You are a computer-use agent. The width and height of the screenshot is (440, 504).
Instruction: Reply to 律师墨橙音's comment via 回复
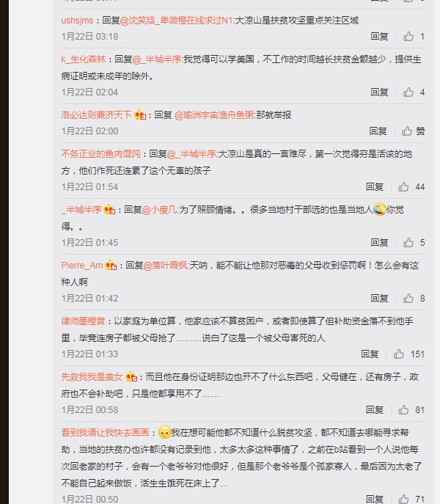(370, 354)
